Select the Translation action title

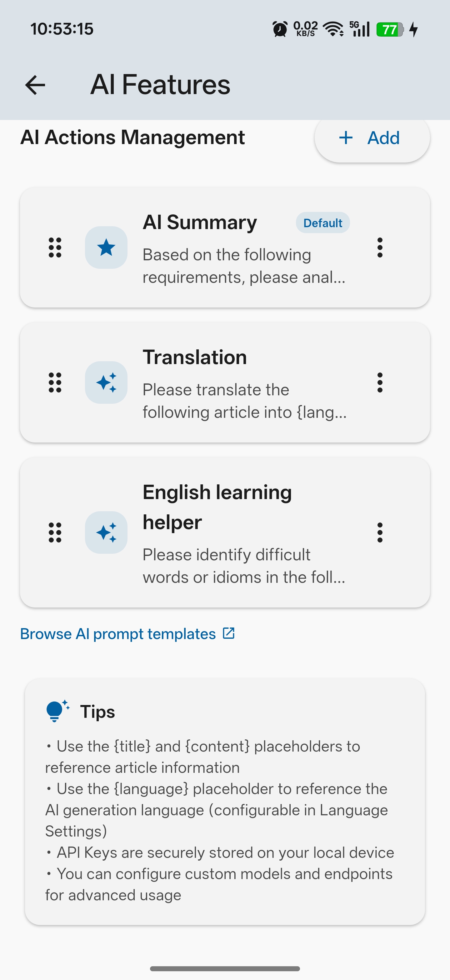click(195, 357)
